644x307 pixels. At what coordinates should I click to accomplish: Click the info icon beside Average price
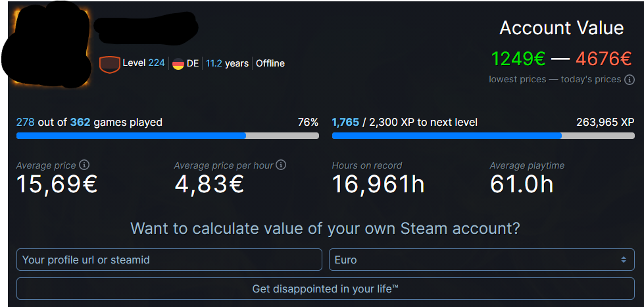coord(84,165)
